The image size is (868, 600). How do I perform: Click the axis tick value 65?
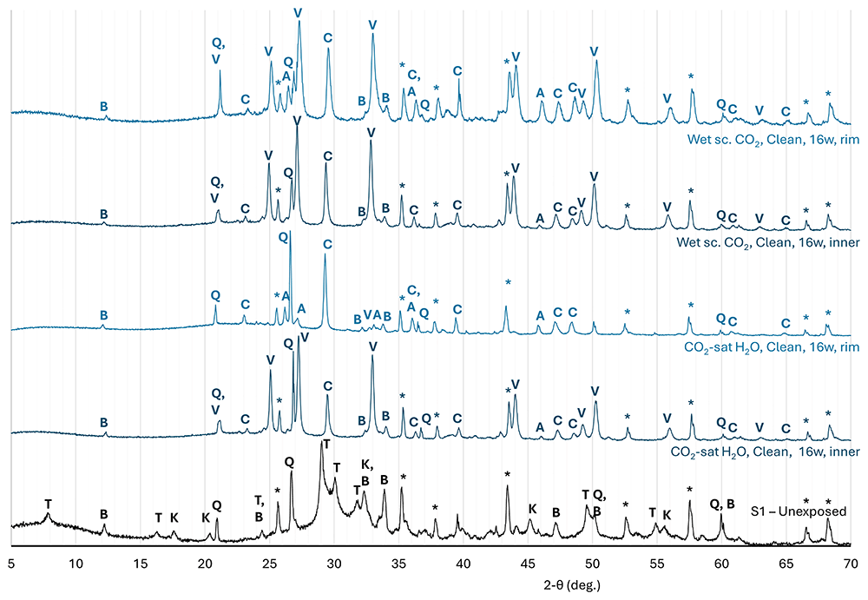point(786,564)
